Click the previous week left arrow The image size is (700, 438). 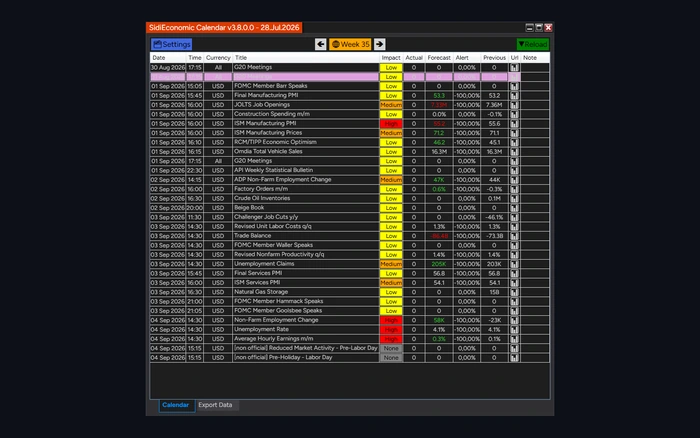320,44
